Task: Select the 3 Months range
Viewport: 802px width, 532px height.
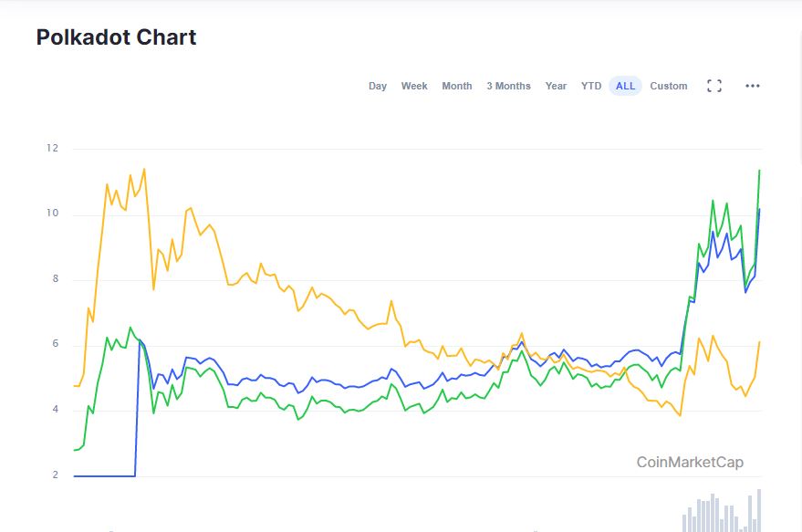Action: [508, 86]
